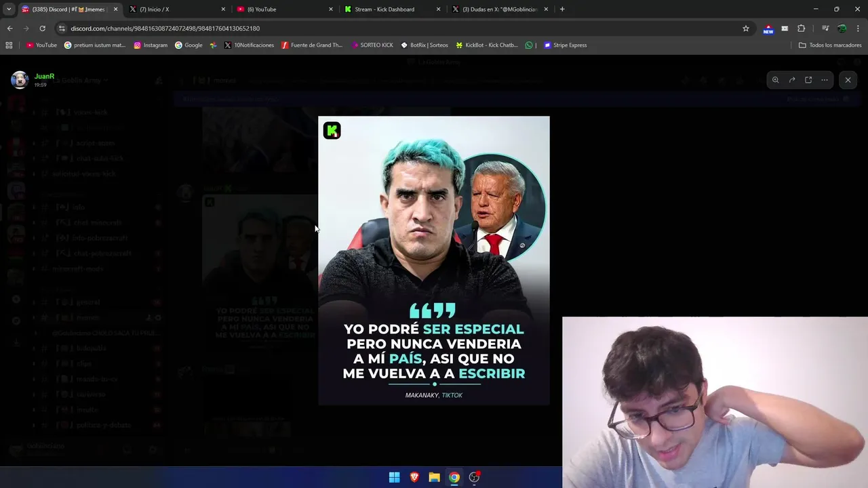This screenshot has height=488, width=868.
Task: Open the SORTEO KICK bookmark
Action: 372,45
